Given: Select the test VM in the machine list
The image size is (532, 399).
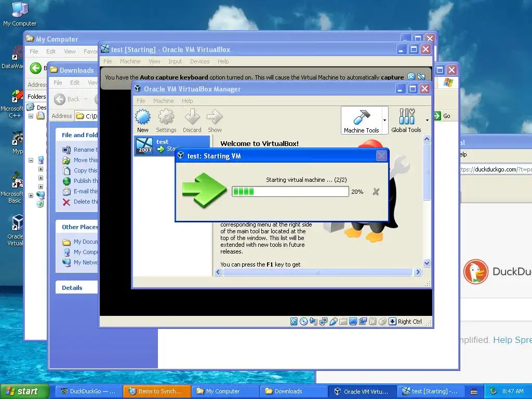Looking at the screenshot, I should pos(172,145).
